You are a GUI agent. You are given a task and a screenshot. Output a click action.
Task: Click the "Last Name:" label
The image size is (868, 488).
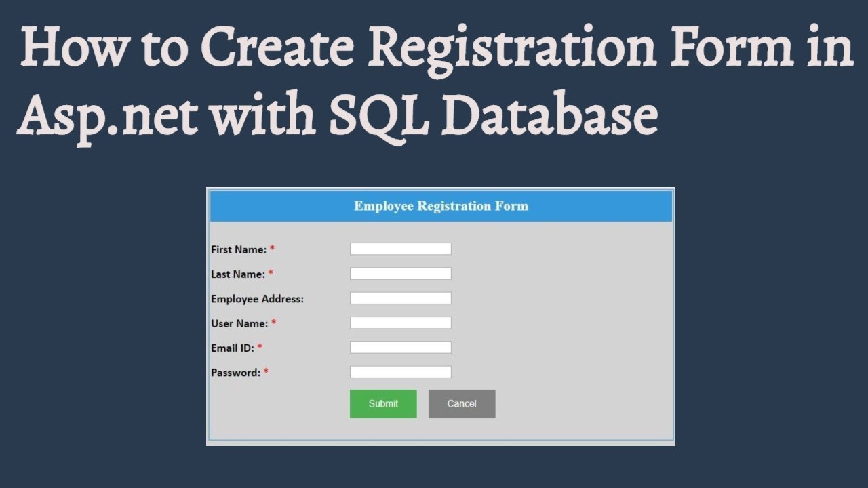pos(238,274)
